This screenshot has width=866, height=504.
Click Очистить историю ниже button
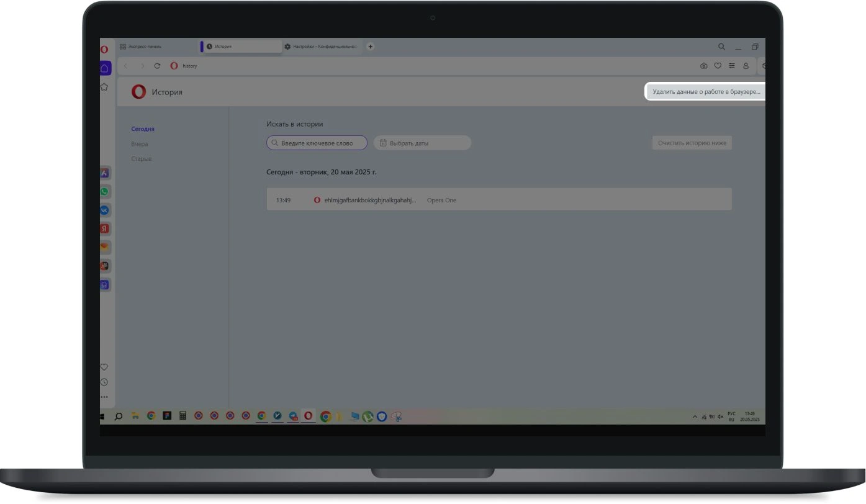692,143
